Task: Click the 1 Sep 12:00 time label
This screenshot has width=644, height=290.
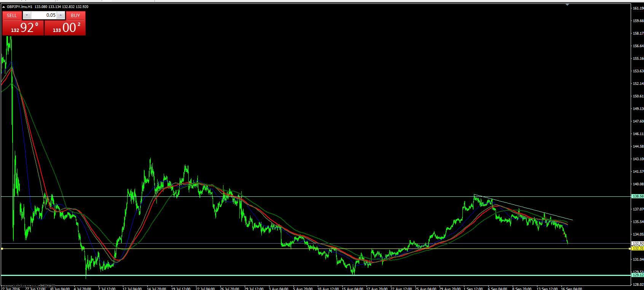Action: click(x=473, y=288)
